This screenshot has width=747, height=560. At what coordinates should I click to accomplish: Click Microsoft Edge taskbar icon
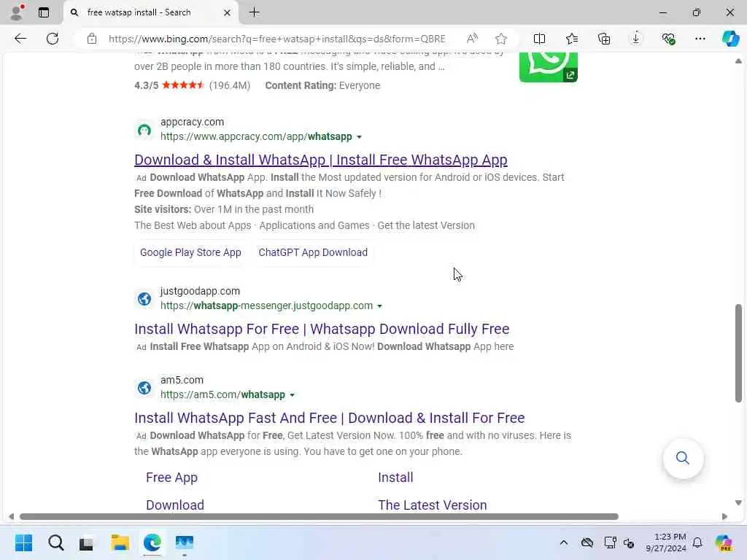[x=152, y=542]
